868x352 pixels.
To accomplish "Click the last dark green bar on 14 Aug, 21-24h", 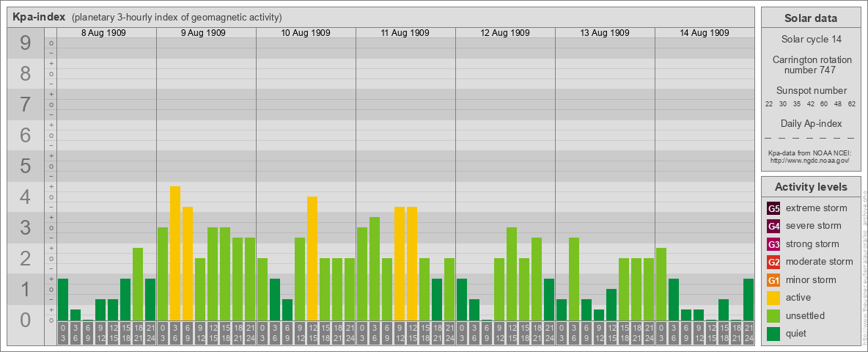I will coord(749,299).
